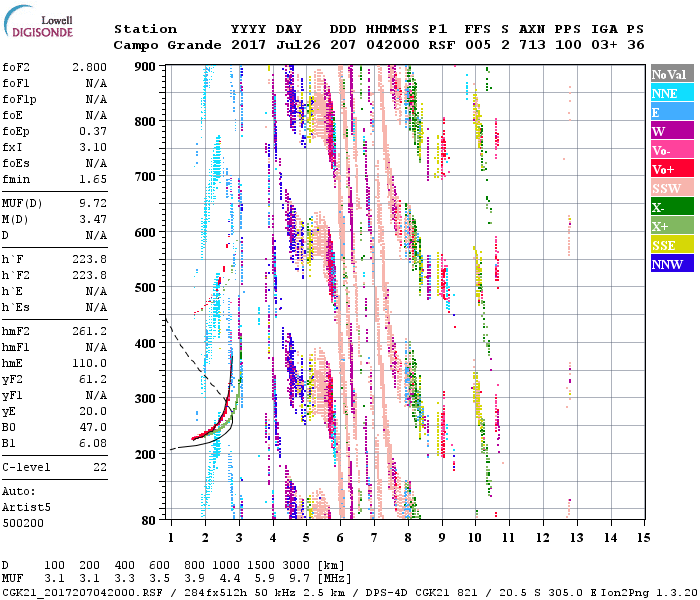Select the X- dark green legend entry
This screenshot has width=700, height=600.
click(669, 207)
